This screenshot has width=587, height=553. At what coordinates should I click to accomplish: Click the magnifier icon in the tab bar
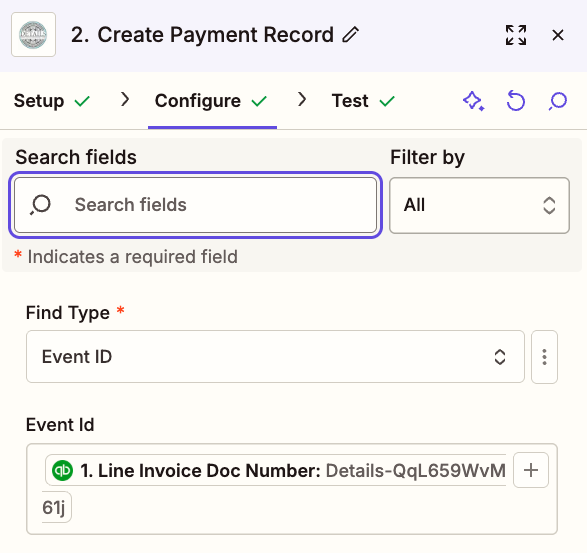click(558, 101)
